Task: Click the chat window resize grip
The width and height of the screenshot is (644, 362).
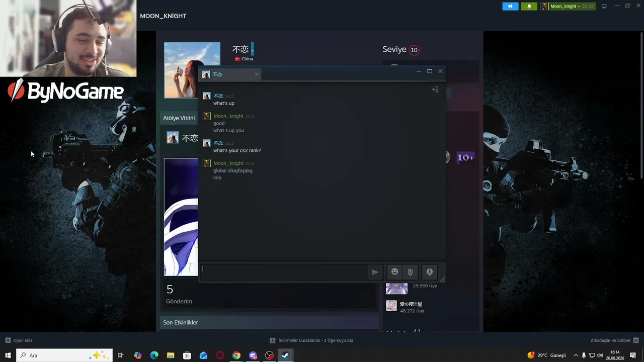Action: pos(442,280)
